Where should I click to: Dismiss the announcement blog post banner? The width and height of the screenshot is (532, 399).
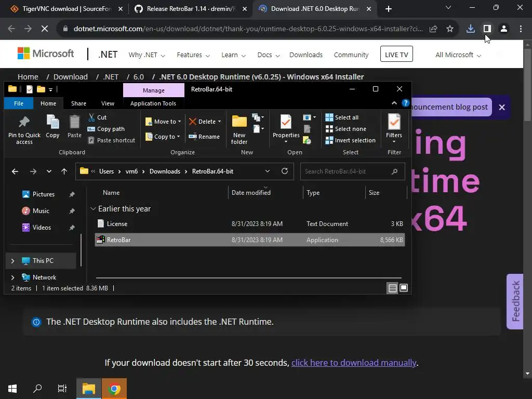click(x=502, y=107)
